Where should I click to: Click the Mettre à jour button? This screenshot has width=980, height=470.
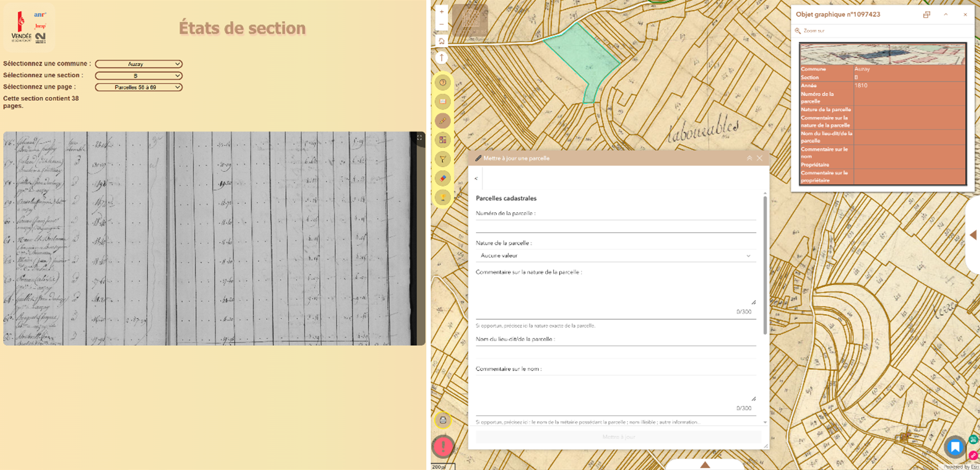pos(618,437)
